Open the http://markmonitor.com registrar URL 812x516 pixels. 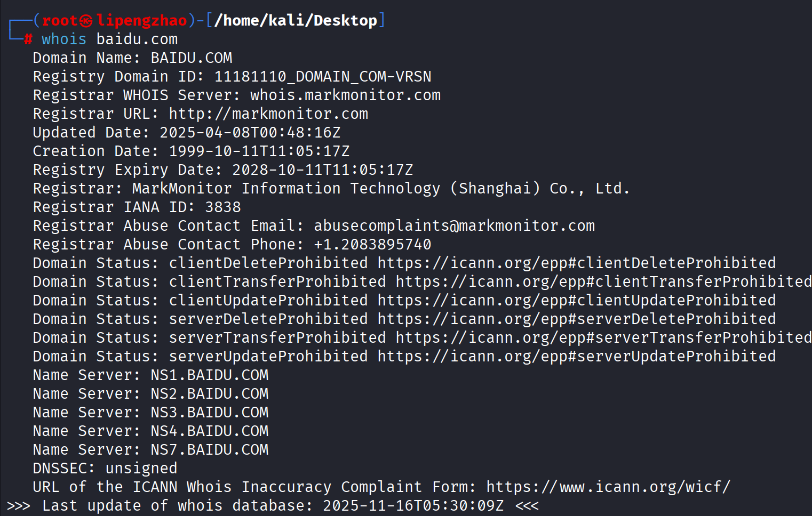[x=268, y=114]
